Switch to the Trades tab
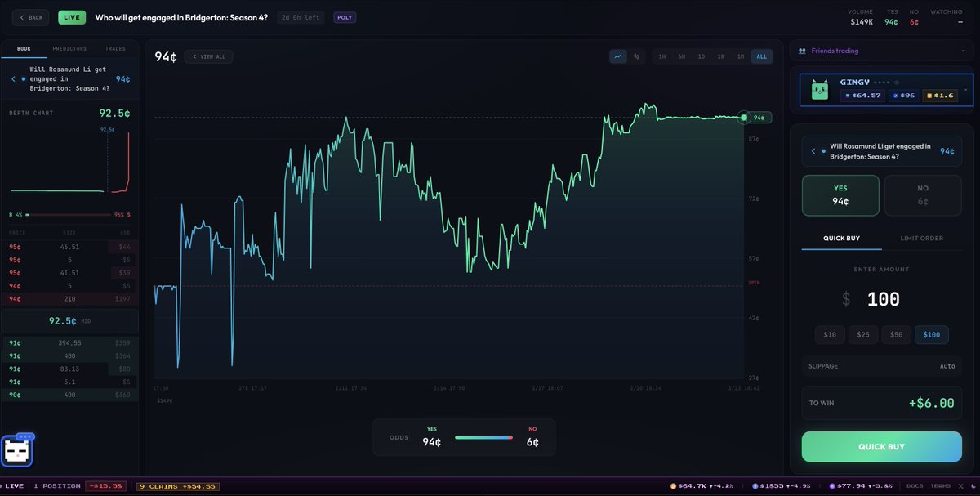The height and width of the screenshot is (496, 980). (115, 48)
